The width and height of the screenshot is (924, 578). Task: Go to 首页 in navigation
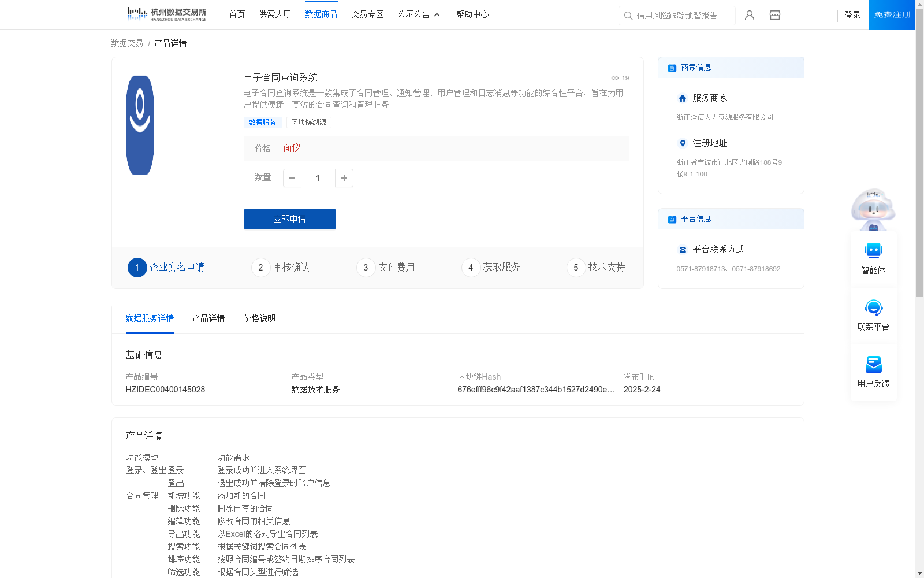click(x=237, y=14)
